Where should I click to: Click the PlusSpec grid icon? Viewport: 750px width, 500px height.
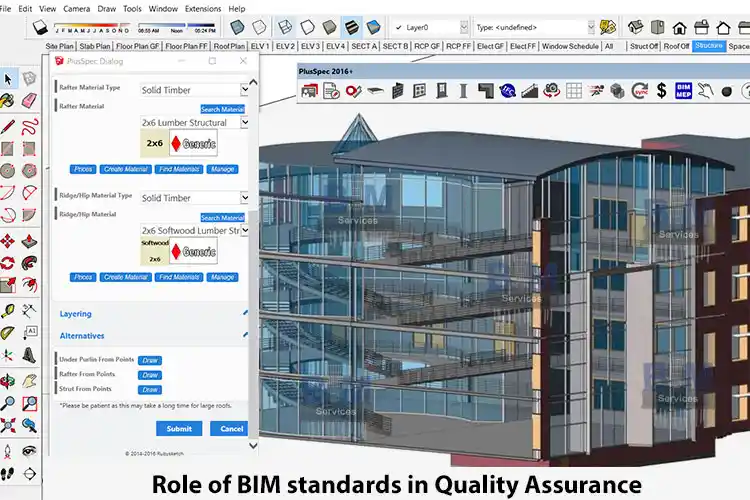click(x=574, y=90)
